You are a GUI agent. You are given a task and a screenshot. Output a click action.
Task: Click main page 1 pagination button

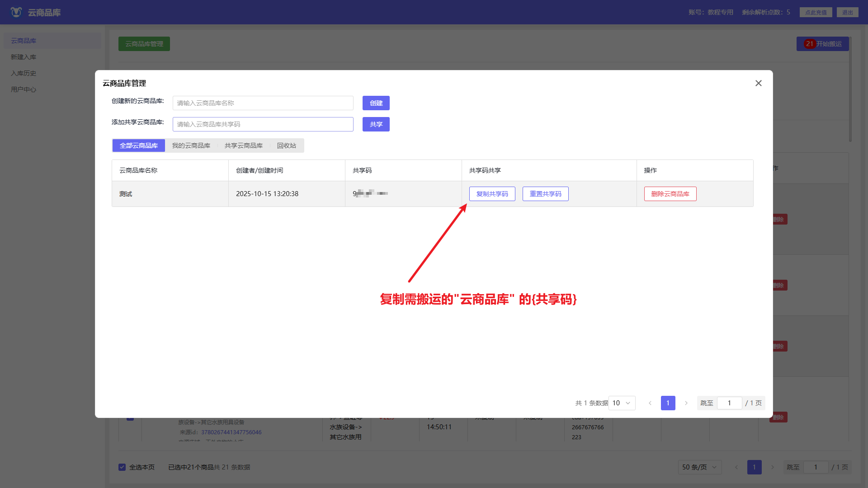point(754,467)
